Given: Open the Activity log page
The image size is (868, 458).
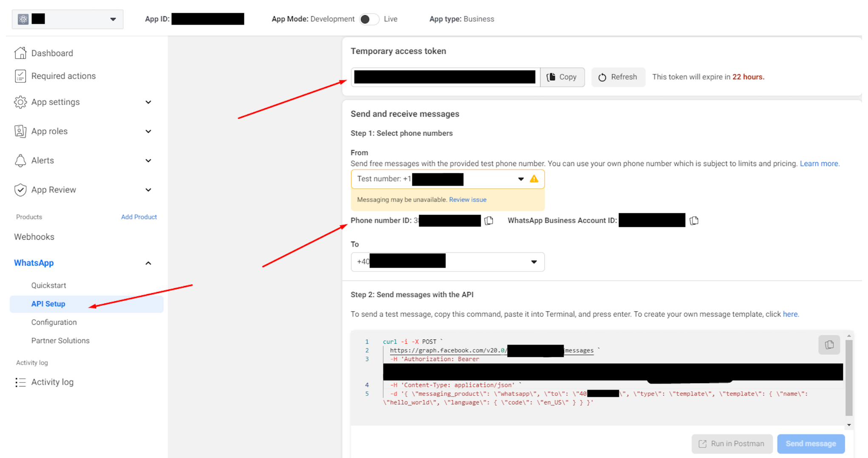Looking at the screenshot, I should click(52, 382).
